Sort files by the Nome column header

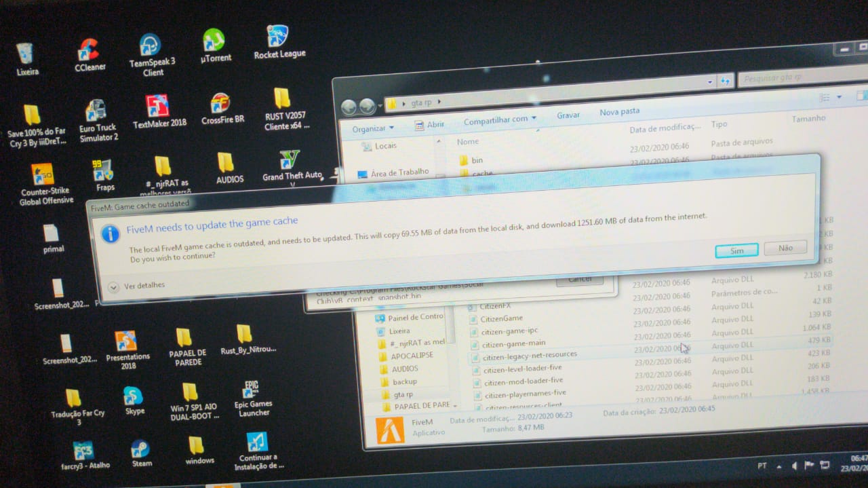[468, 142]
